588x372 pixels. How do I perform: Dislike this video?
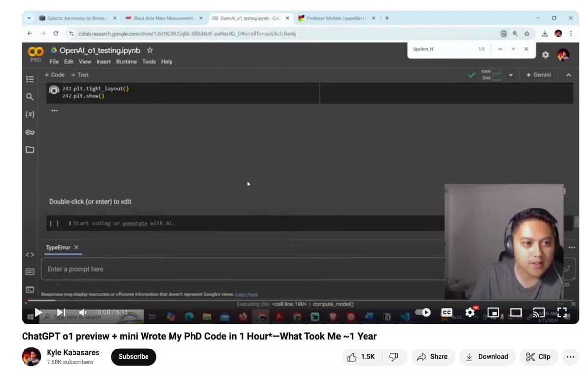(x=393, y=357)
